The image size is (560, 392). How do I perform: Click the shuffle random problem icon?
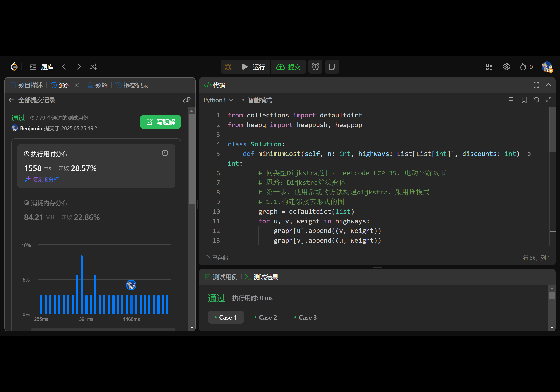[x=93, y=66]
